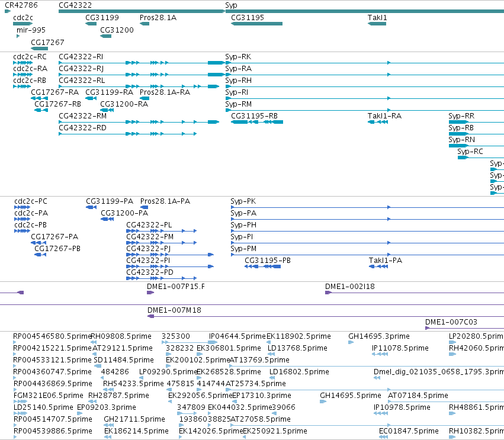The width and height of the screenshot is (504, 440).
Task: Select the Pros28.1A gene label
Action: (x=158, y=18)
